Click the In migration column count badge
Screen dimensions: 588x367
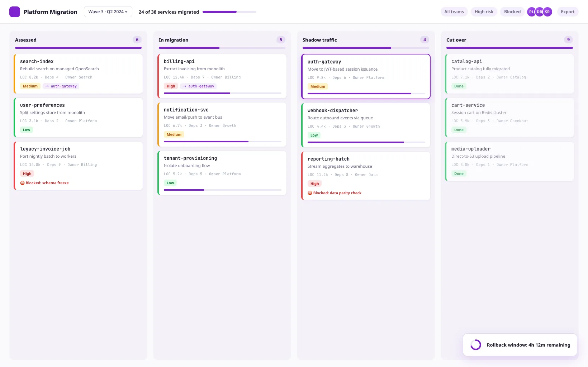(281, 40)
